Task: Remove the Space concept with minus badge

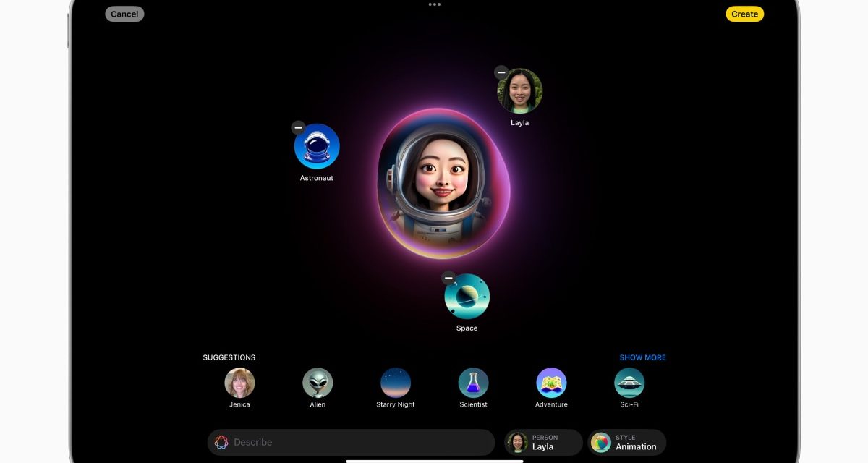Action: coord(448,278)
